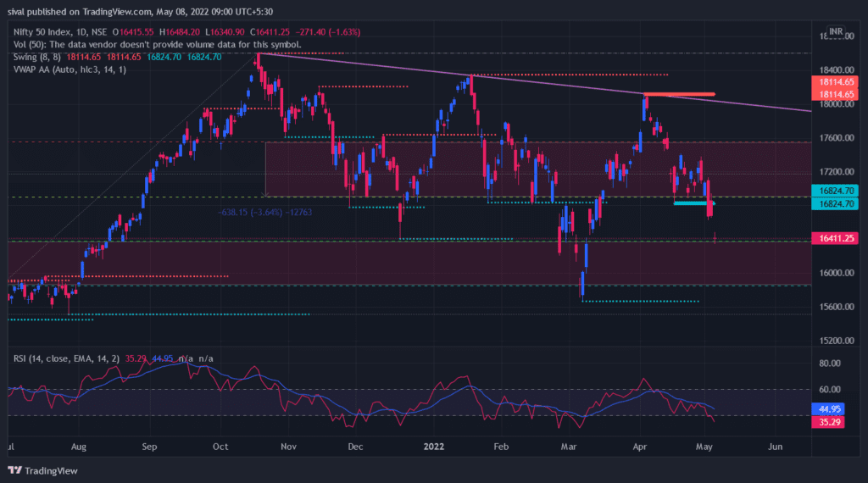The image size is (868, 483).
Task: Click the Feb label on time axis
Action: pos(501,447)
